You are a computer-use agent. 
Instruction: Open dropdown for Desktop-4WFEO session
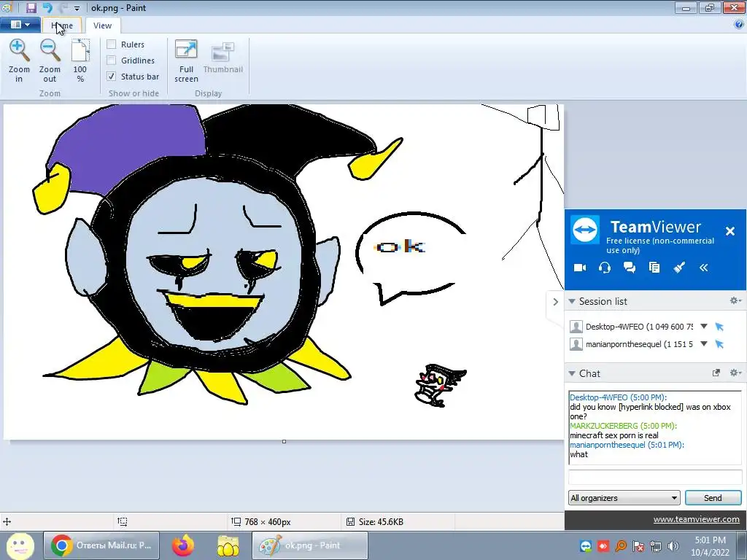pos(704,326)
